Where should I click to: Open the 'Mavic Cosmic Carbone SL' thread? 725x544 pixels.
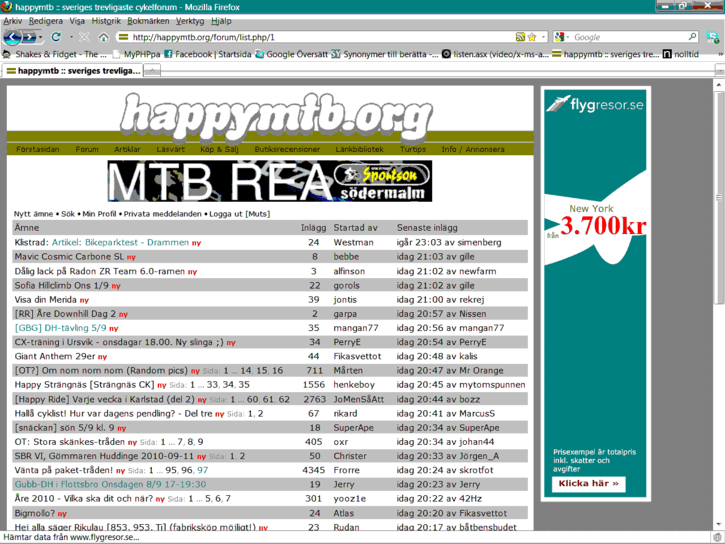point(69,257)
